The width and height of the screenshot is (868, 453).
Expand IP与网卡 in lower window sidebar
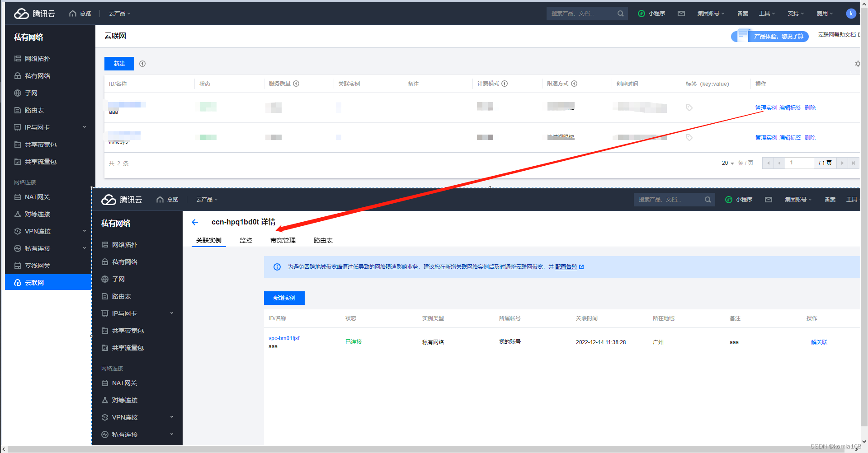[x=172, y=313]
